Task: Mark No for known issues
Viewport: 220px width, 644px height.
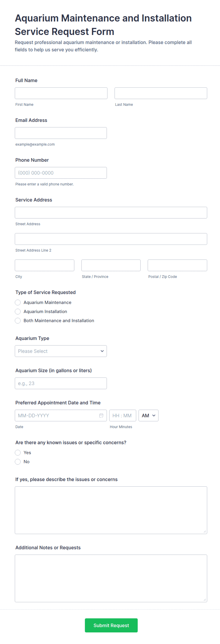Action: click(x=18, y=461)
